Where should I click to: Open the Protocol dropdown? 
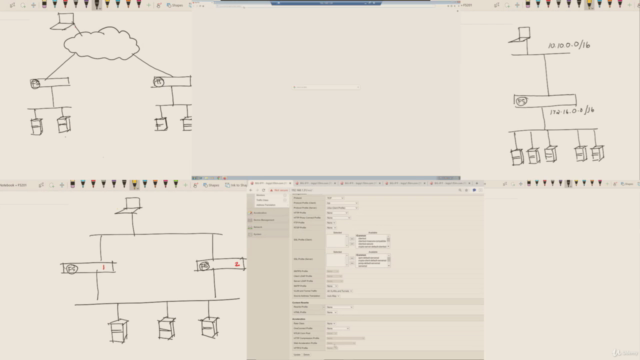coord(335,198)
